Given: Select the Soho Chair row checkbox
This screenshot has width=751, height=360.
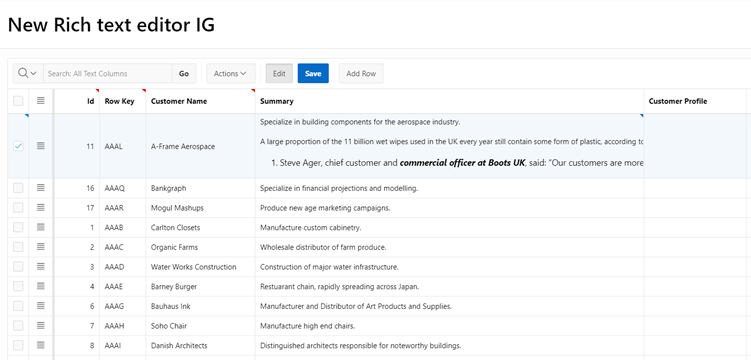Looking at the screenshot, I should click(18, 326).
